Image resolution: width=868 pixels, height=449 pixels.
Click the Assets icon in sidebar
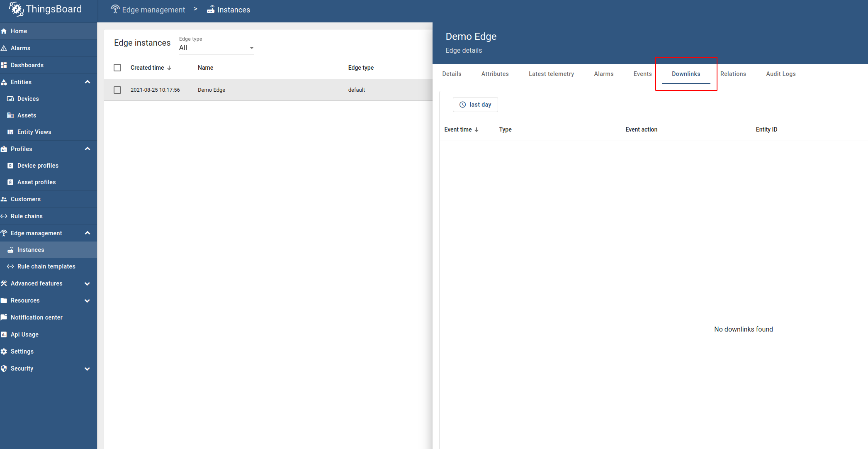pos(10,115)
